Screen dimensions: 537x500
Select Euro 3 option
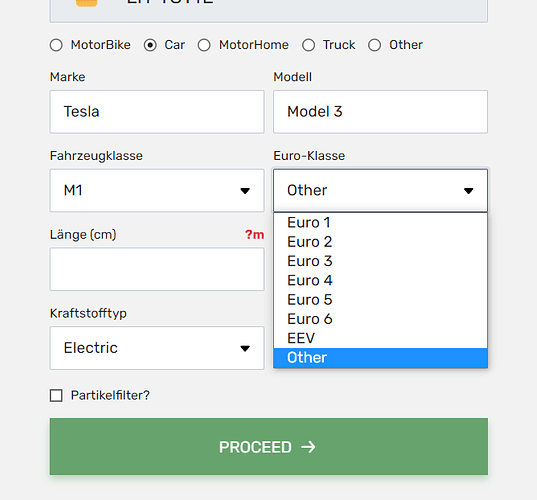click(380, 261)
